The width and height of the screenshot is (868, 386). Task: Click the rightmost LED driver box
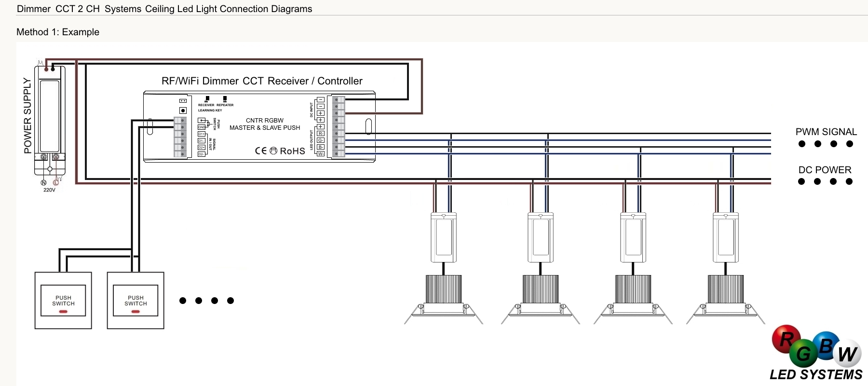tap(725, 237)
